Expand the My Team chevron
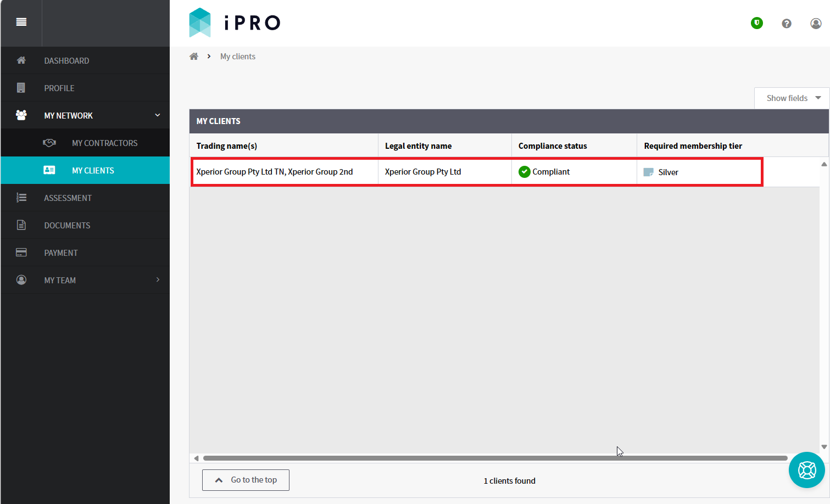830x504 pixels. point(158,280)
